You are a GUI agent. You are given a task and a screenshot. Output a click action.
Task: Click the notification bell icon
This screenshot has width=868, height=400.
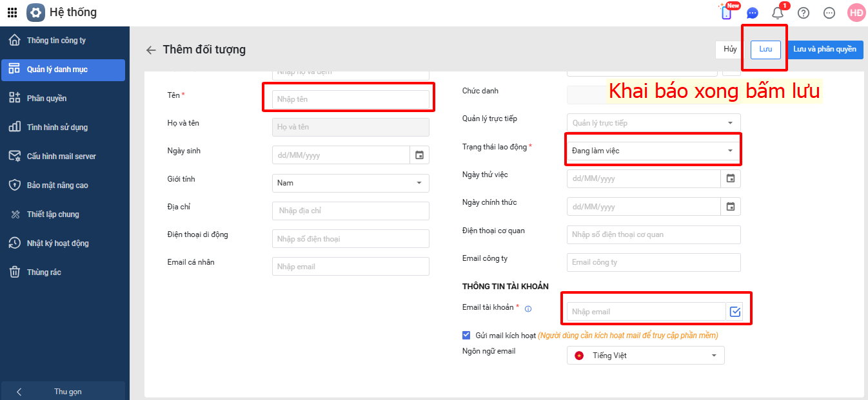pos(778,13)
